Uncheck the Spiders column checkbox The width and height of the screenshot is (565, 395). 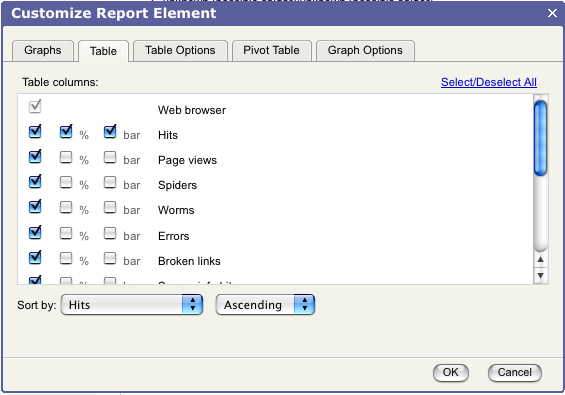tap(35, 182)
